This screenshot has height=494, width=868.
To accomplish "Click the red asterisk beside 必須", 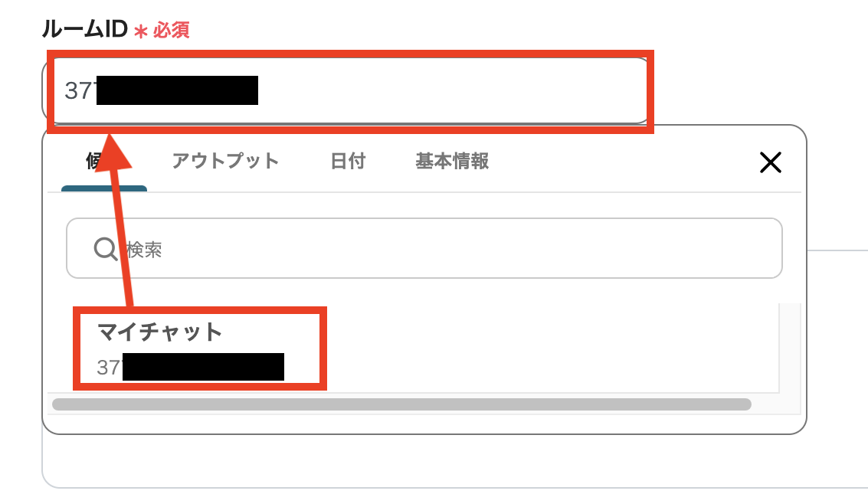I will (141, 31).
